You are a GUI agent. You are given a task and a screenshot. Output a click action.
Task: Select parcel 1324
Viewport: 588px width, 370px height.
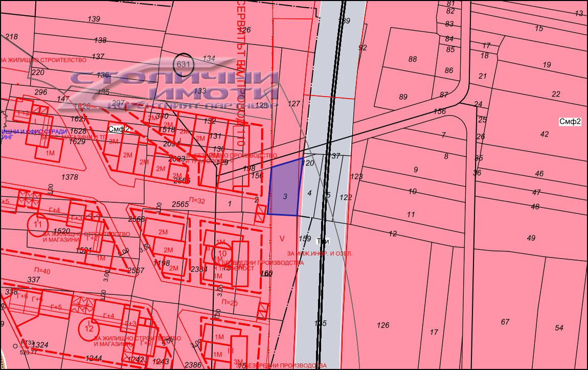pyautogui.click(x=40, y=345)
